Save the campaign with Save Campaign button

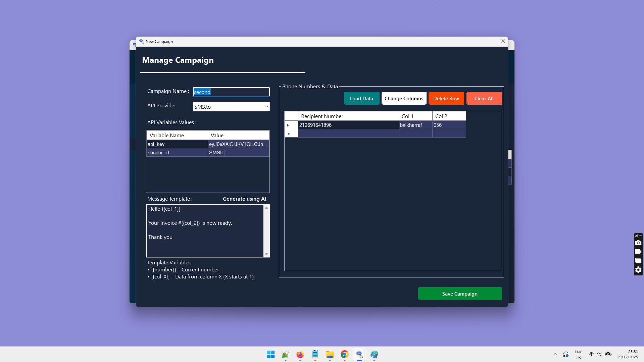pos(459,293)
